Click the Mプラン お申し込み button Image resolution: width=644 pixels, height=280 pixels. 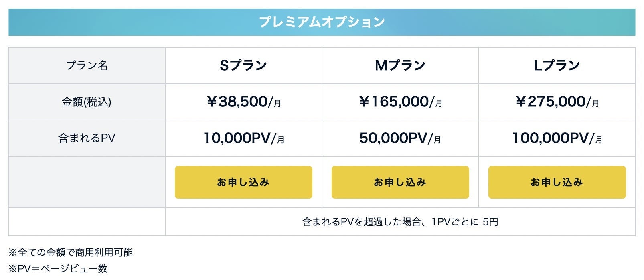pos(400,182)
